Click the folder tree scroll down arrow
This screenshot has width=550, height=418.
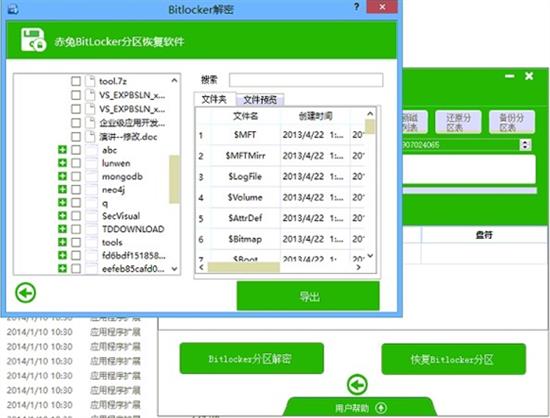click(x=175, y=269)
